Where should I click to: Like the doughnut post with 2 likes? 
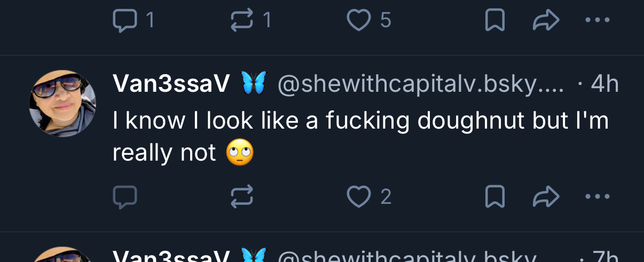359,197
